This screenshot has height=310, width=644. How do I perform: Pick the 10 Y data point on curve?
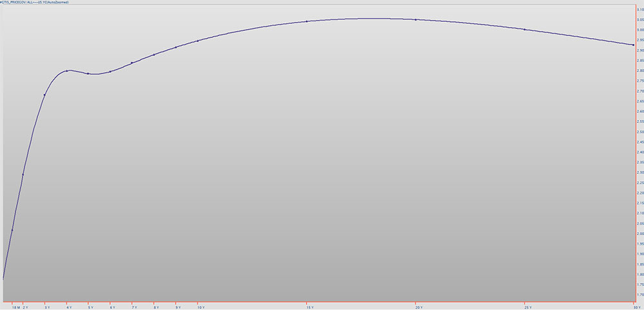point(198,41)
